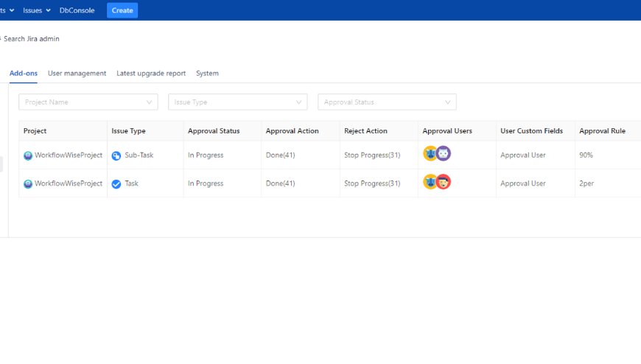Open the Issue Type filter dropdown
This screenshot has width=641, height=364.
(237, 102)
